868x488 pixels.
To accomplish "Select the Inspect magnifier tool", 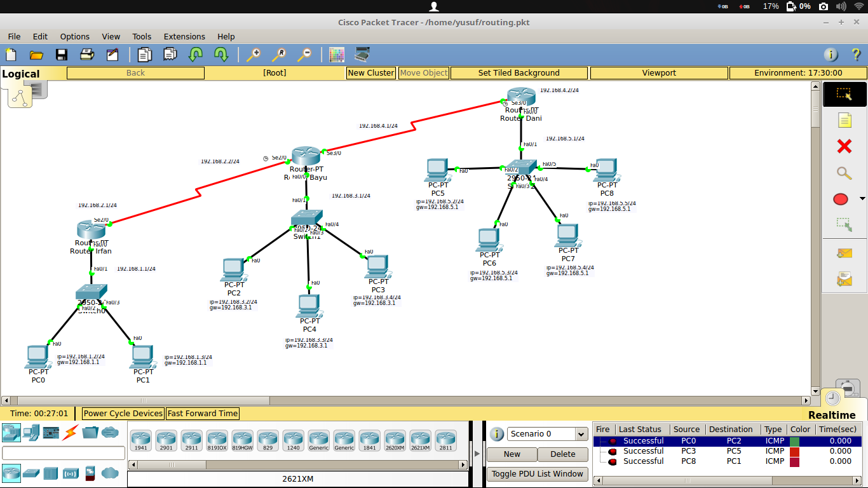I will pyautogui.click(x=845, y=172).
